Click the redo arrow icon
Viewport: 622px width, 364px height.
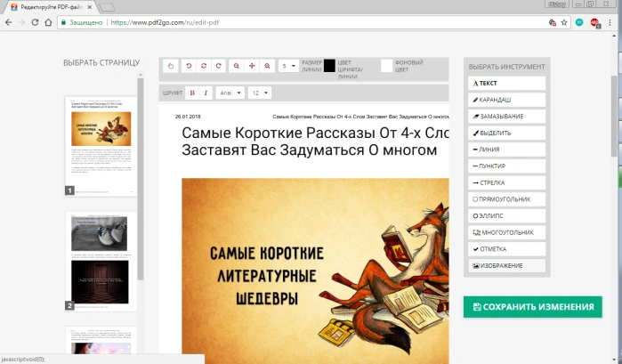[219, 66]
